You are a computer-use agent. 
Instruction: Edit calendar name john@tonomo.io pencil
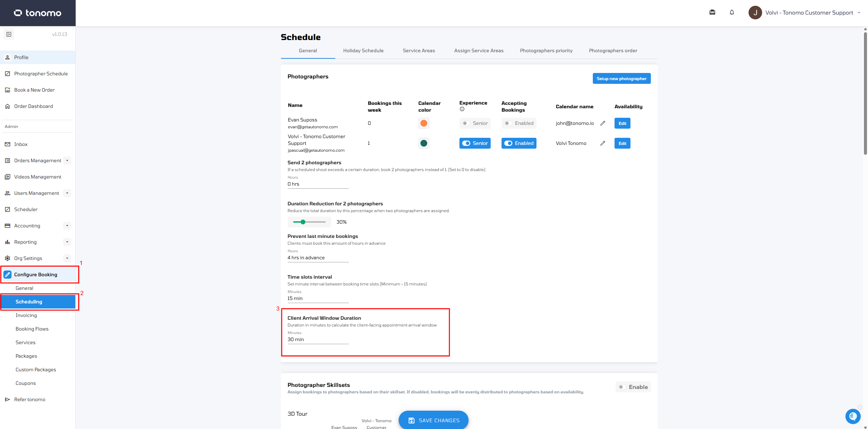tap(603, 123)
